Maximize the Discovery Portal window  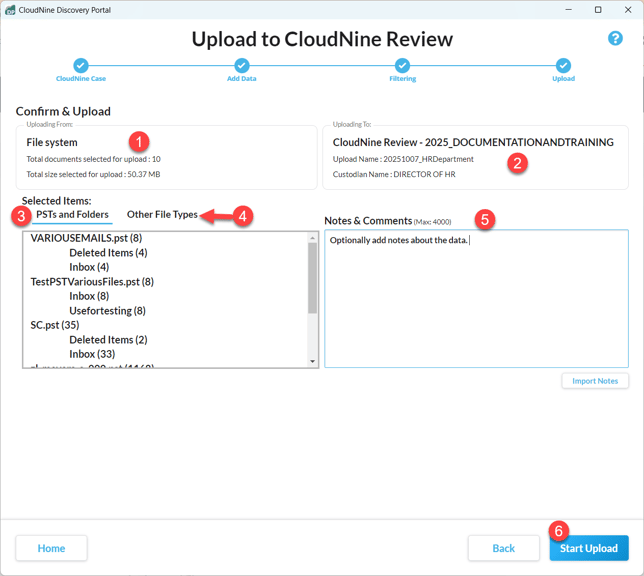(x=598, y=10)
